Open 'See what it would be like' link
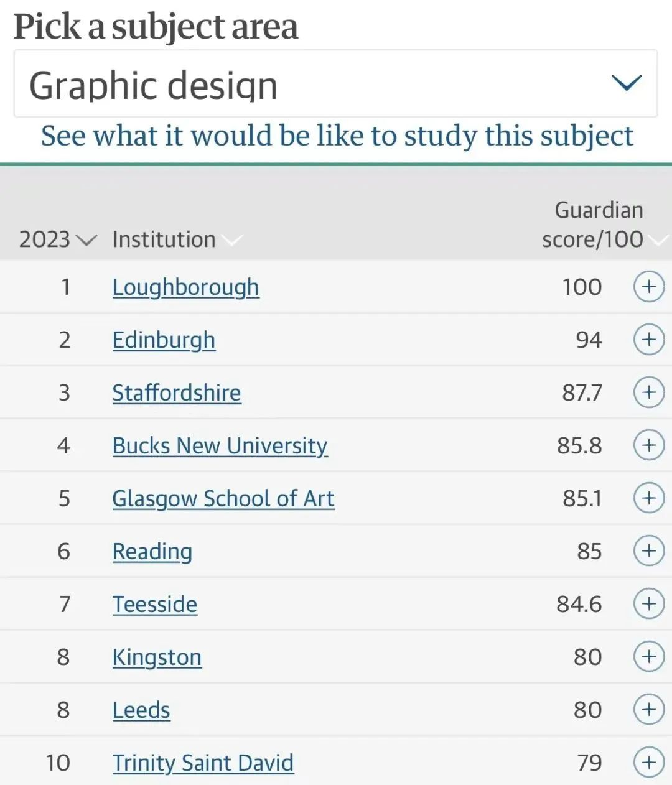Viewport: 672px width, 785px height. (x=337, y=136)
